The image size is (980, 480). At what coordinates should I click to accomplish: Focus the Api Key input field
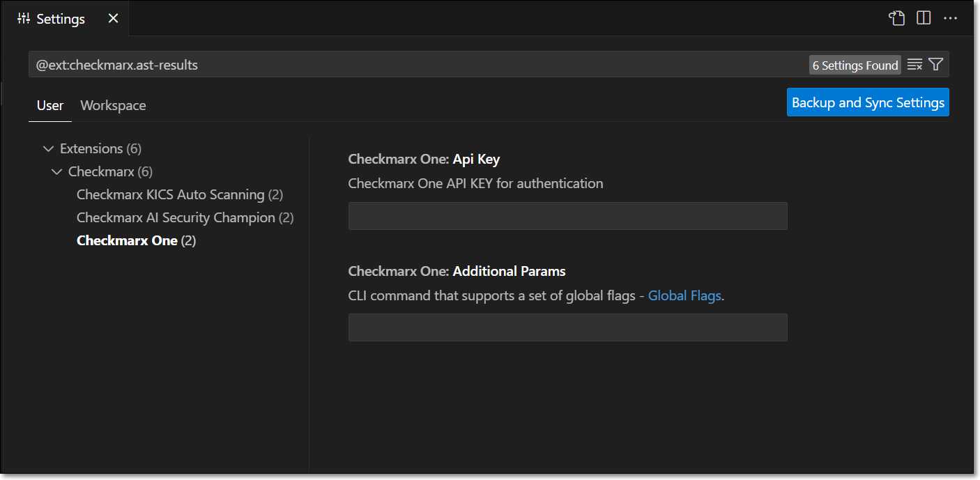(568, 216)
